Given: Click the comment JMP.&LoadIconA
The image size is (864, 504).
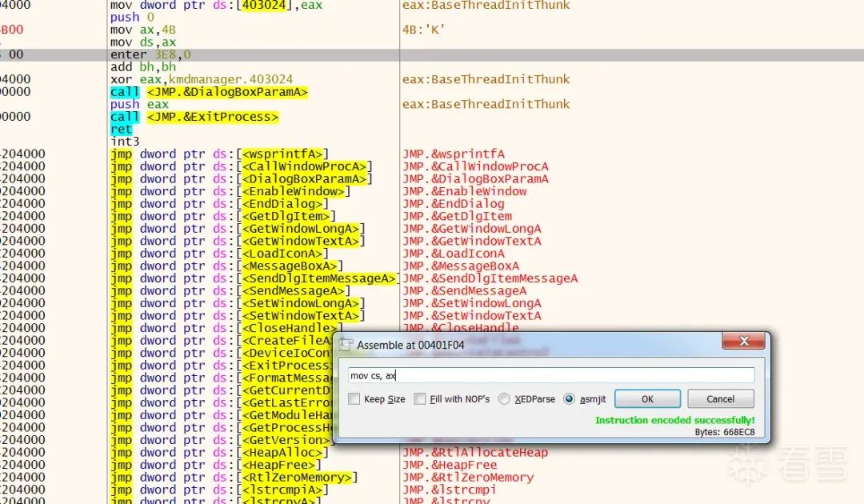Looking at the screenshot, I should 454,254.
